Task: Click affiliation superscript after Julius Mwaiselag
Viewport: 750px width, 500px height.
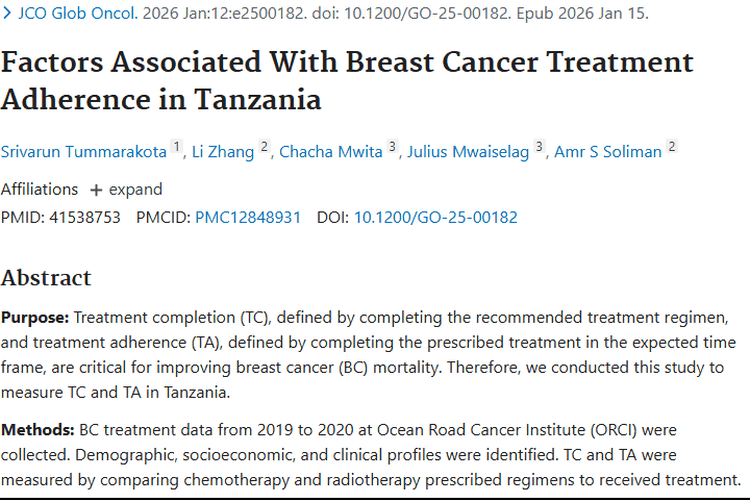Action: (x=539, y=147)
